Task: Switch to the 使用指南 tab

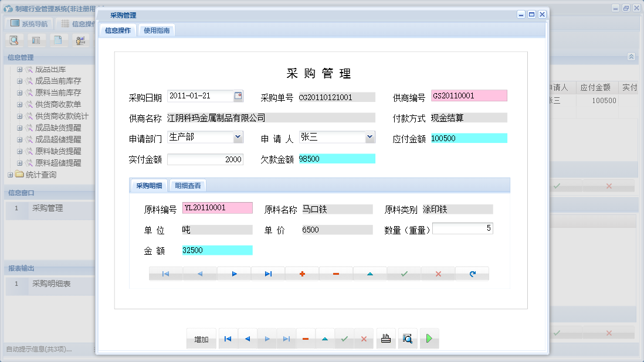Action: [x=157, y=29]
